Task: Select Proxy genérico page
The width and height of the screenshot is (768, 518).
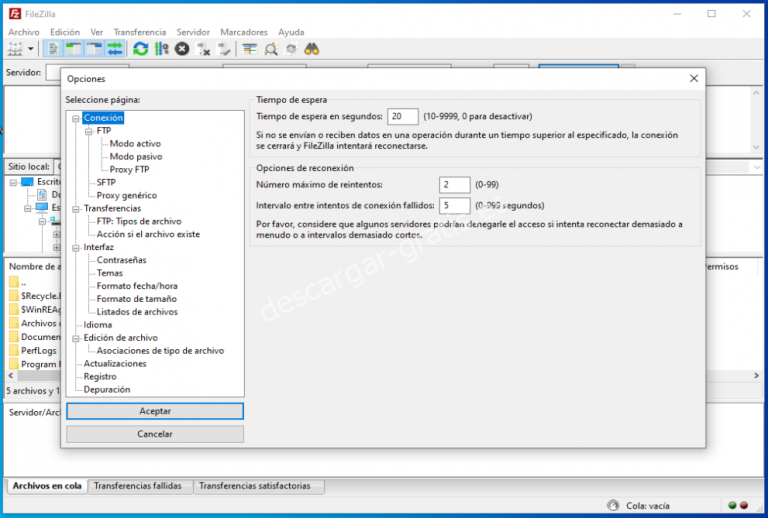Action: (x=127, y=195)
